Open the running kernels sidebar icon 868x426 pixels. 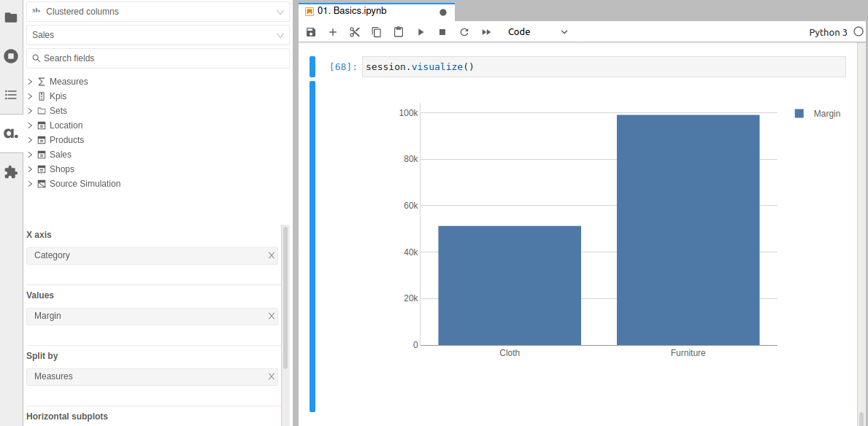10,56
